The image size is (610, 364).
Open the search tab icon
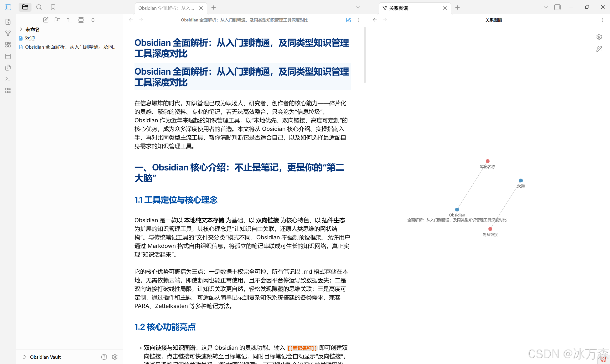[x=39, y=7]
